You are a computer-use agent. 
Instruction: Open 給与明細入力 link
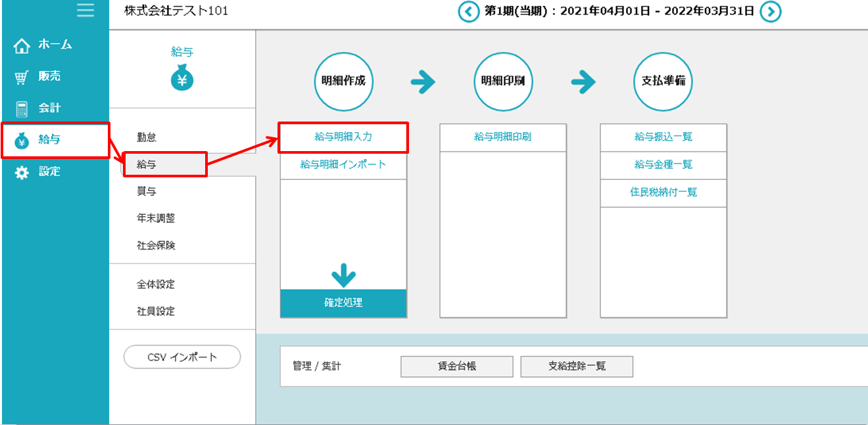pyautogui.click(x=343, y=137)
